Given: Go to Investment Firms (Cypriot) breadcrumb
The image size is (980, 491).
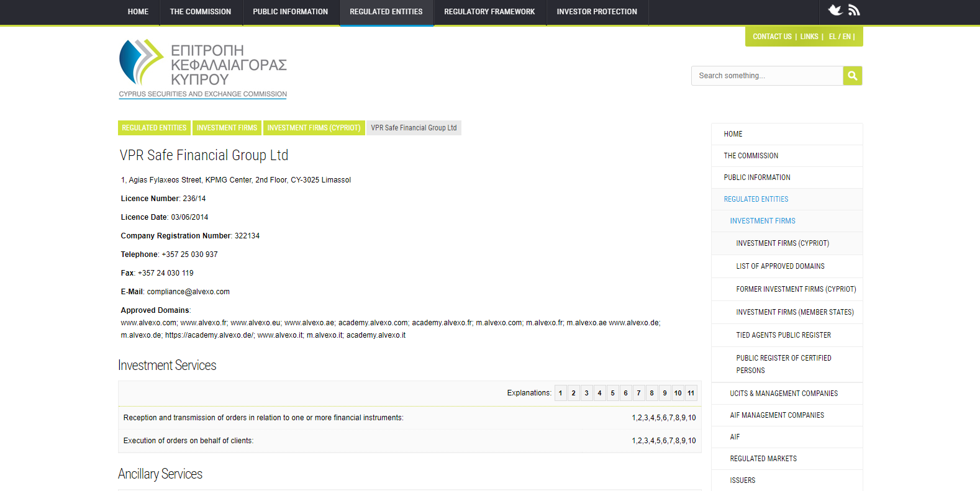Looking at the screenshot, I should coord(314,128).
